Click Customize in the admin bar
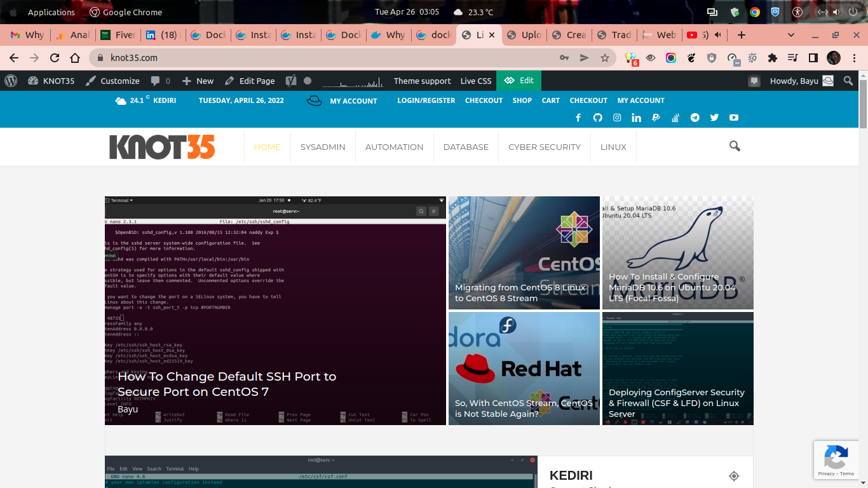 pyautogui.click(x=112, y=81)
